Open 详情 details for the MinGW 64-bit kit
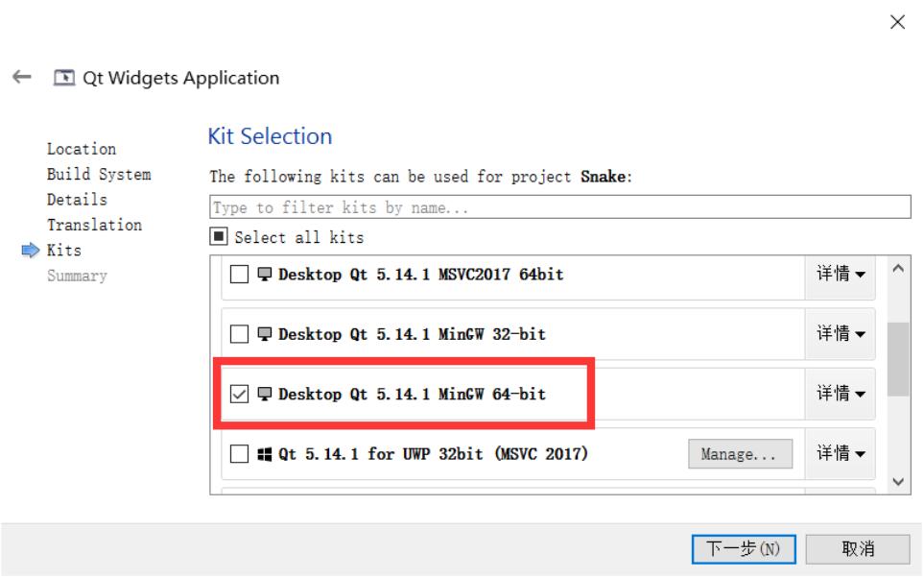The image size is (924, 578). [x=840, y=394]
